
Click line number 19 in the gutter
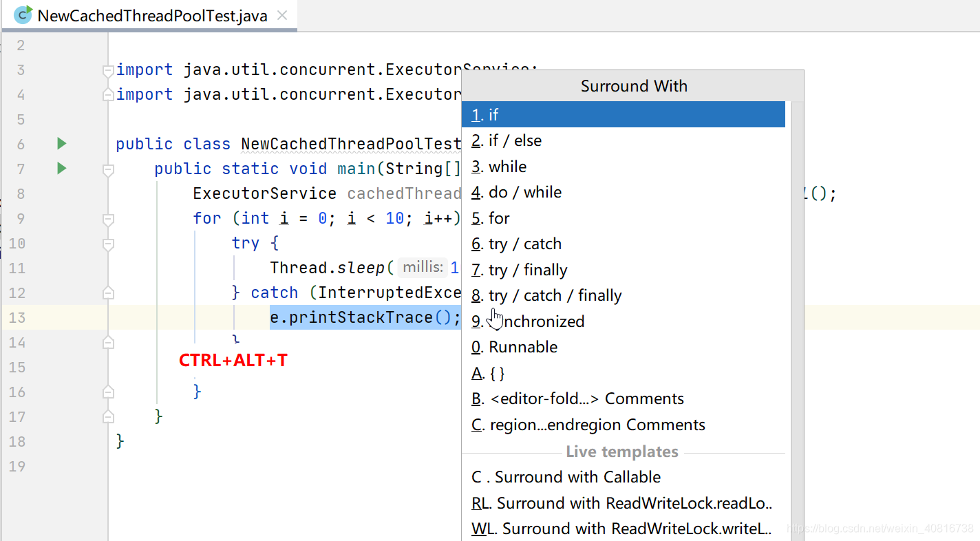17,466
